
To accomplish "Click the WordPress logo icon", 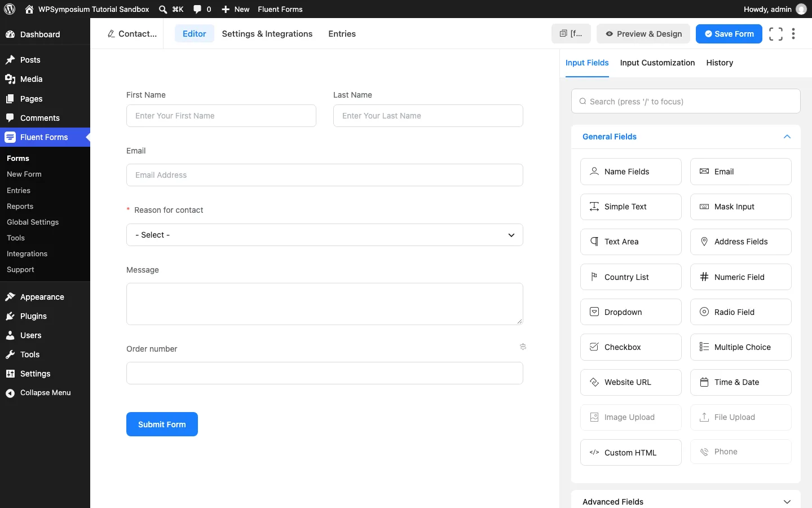I will coord(10,9).
